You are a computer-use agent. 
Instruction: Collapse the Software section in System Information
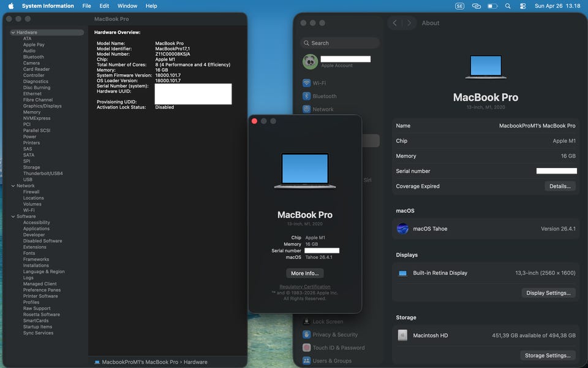pyautogui.click(x=13, y=217)
